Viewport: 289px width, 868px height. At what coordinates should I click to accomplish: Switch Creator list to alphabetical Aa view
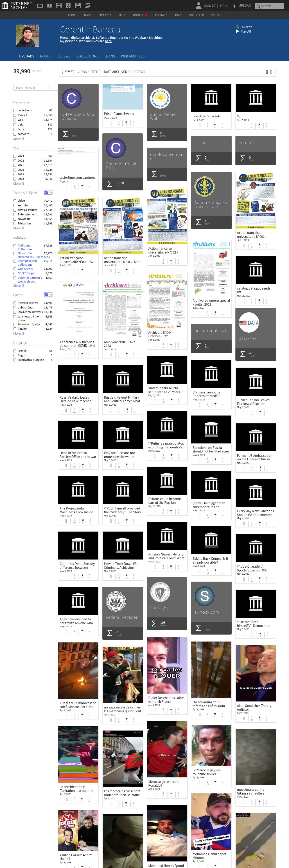coord(50,295)
